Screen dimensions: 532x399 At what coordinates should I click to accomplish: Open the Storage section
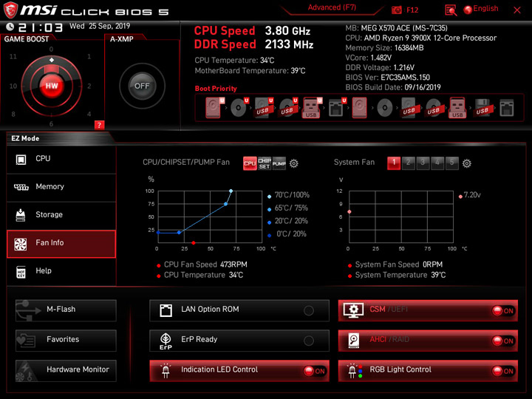click(x=61, y=216)
